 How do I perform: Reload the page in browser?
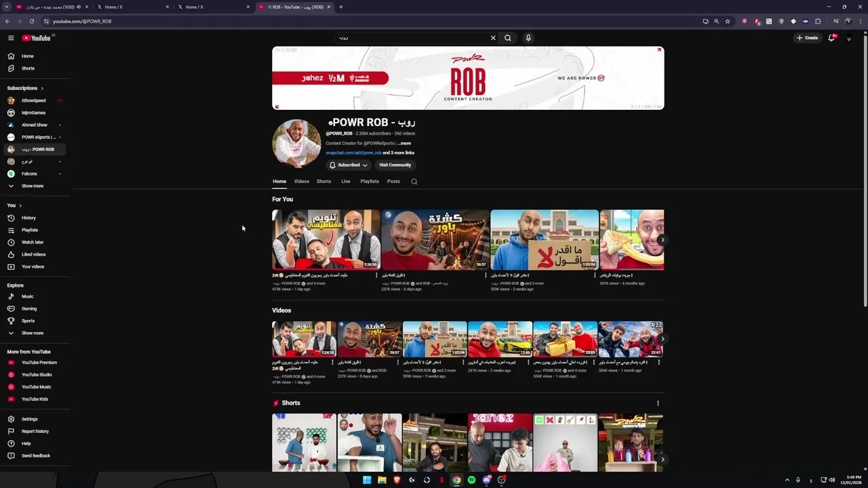point(31,21)
